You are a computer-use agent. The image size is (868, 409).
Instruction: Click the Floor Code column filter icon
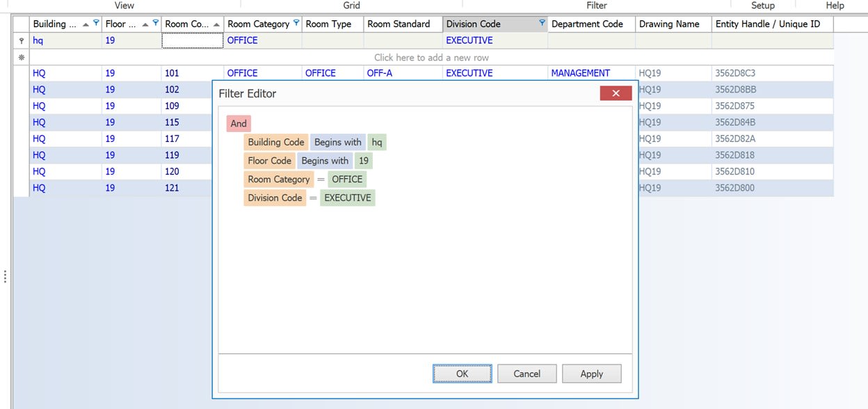point(155,23)
